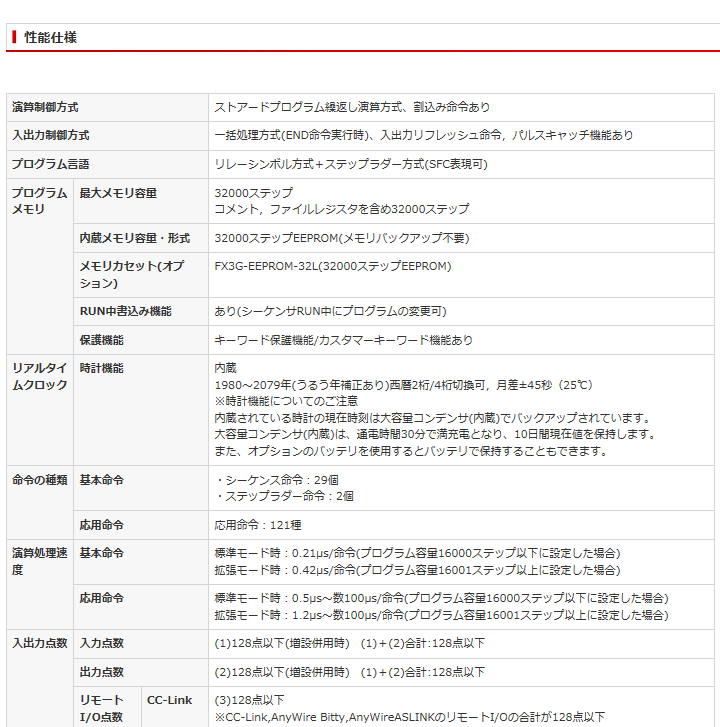
Task: Select the ※CC-Link,AnyWire Bitty,AnyWireASLINK note line
Action: [x=409, y=717]
